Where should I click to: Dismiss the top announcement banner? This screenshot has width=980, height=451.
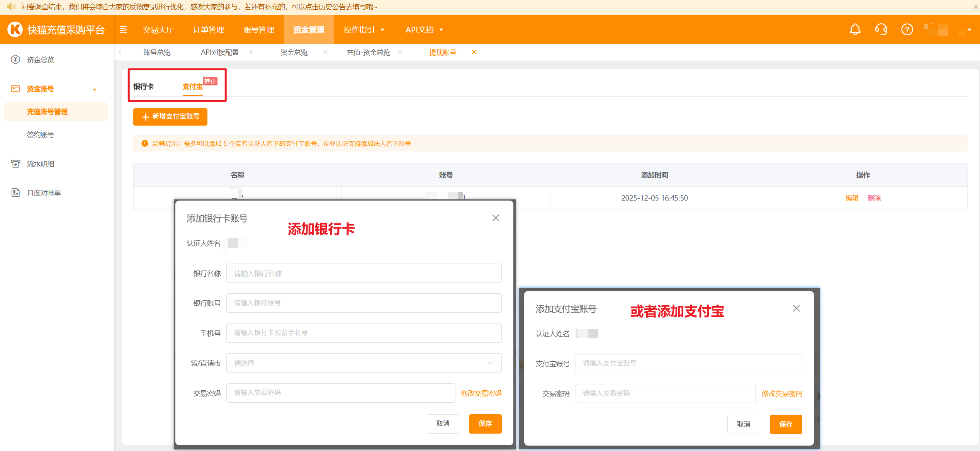975,7
